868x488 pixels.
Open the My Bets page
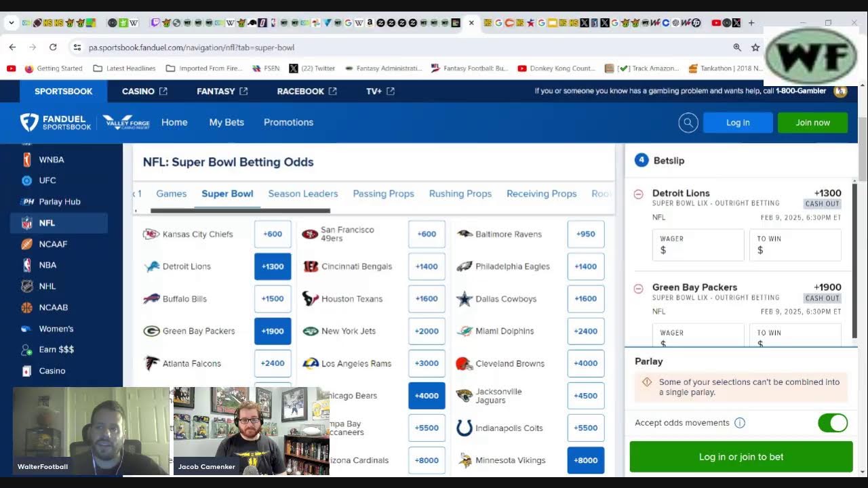coord(226,123)
